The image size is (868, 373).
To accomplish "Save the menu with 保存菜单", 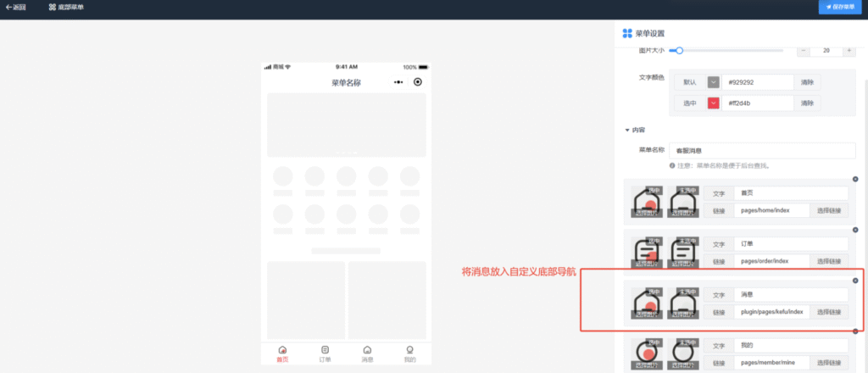I will [840, 7].
